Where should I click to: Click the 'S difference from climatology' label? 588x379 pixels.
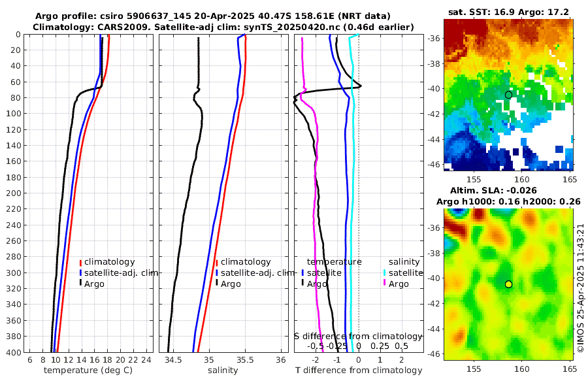(358, 336)
